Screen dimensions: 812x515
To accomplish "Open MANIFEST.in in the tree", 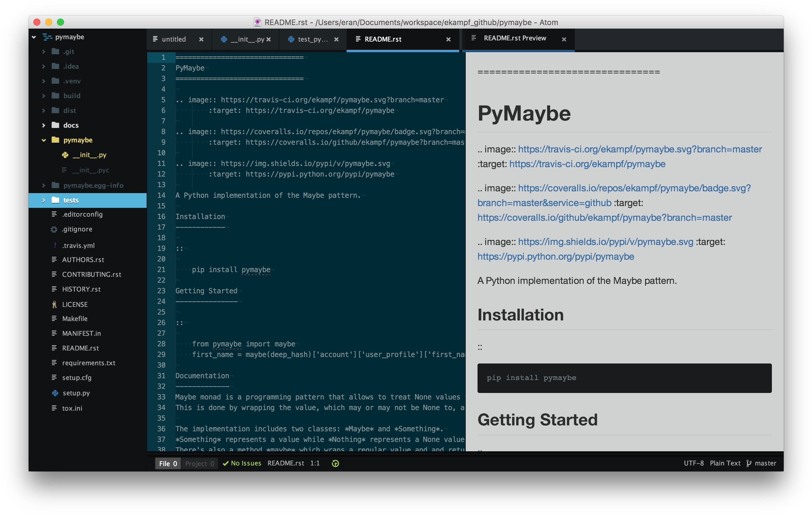I will point(81,333).
